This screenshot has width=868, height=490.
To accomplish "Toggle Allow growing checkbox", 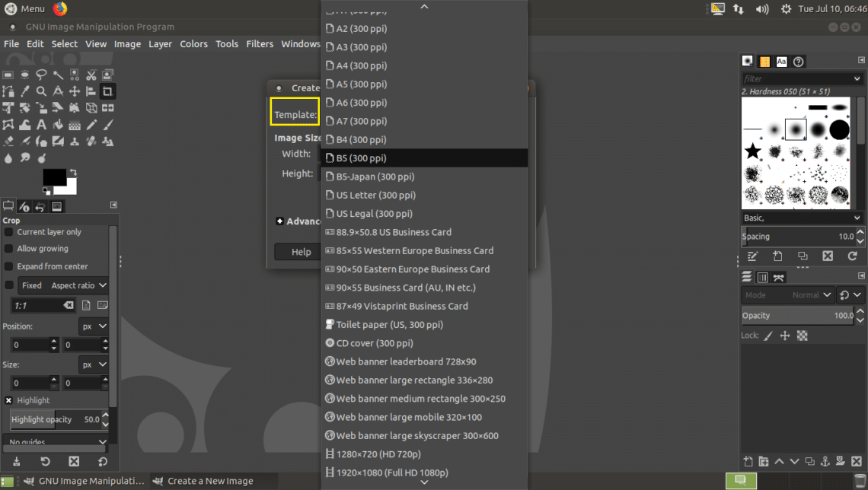I will [9, 249].
